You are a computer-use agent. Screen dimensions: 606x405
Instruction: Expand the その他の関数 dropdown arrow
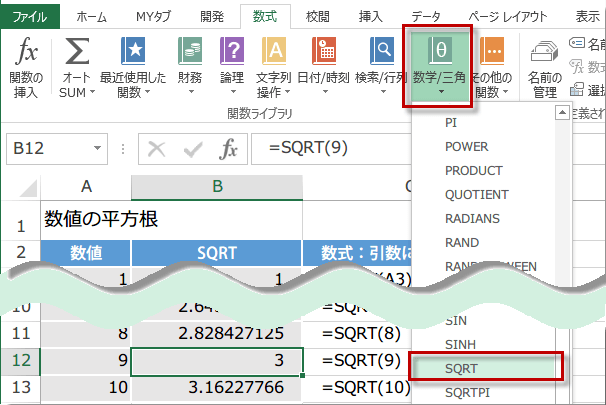pyautogui.click(x=506, y=92)
